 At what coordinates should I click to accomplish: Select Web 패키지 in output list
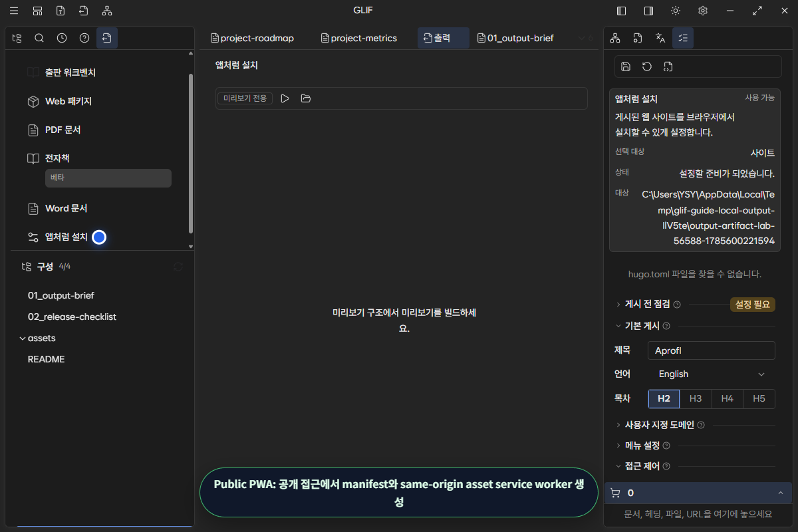[x=68, y=102]
